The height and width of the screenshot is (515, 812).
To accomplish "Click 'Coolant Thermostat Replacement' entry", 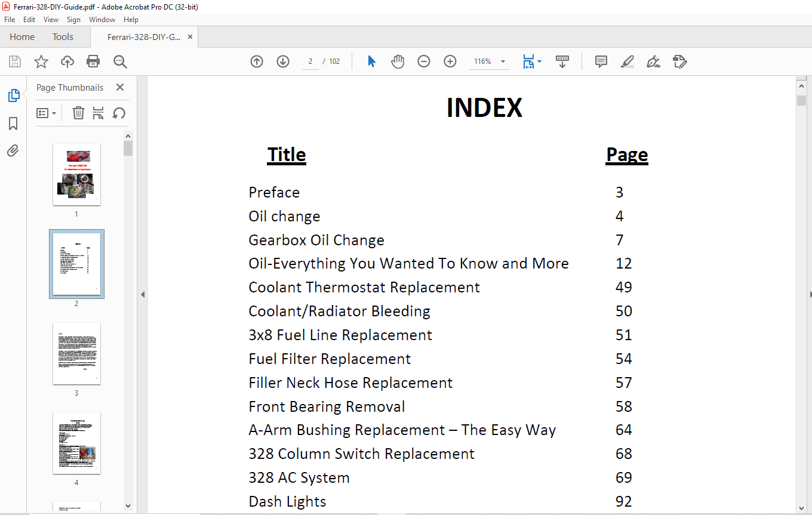I will click(x=364, y=287).
